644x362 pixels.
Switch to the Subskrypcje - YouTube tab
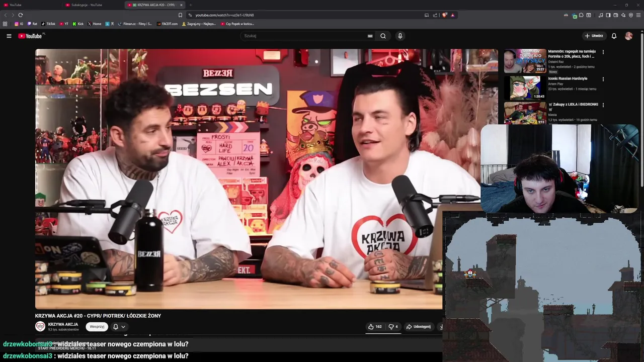point(92,5)
